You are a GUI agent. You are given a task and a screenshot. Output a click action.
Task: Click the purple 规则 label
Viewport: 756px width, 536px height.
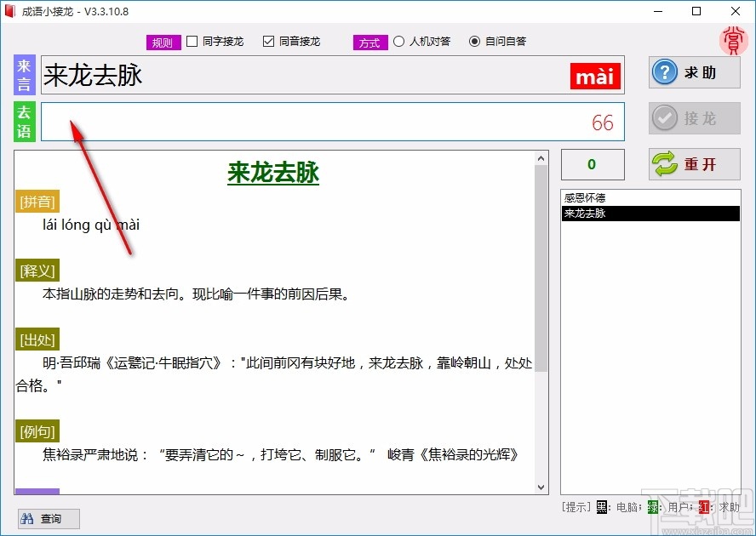[163, 41]
